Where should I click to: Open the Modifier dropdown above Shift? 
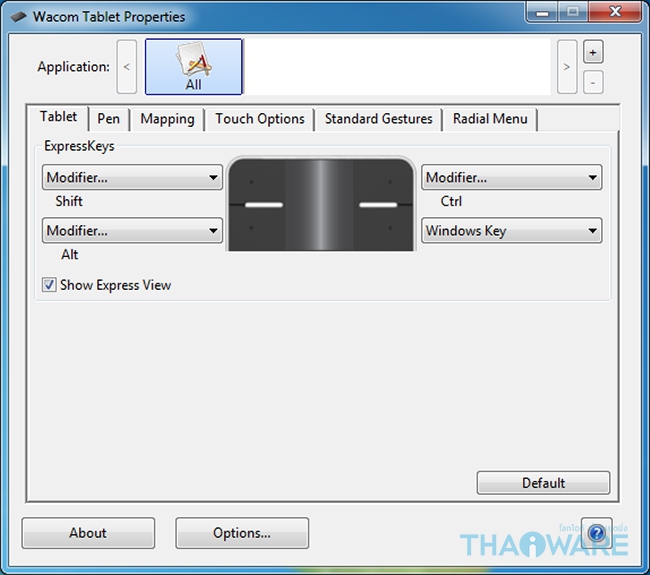(132, 177)
